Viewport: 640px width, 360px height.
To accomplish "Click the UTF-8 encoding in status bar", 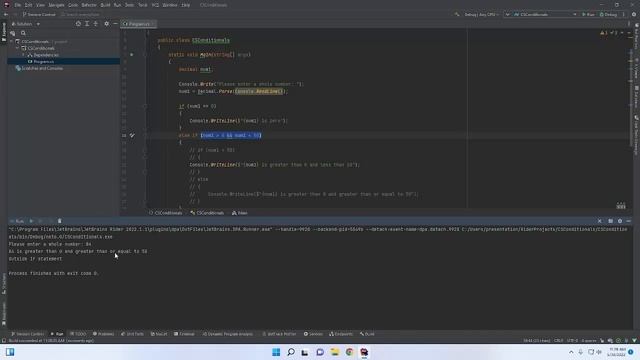I will point(572,340).
